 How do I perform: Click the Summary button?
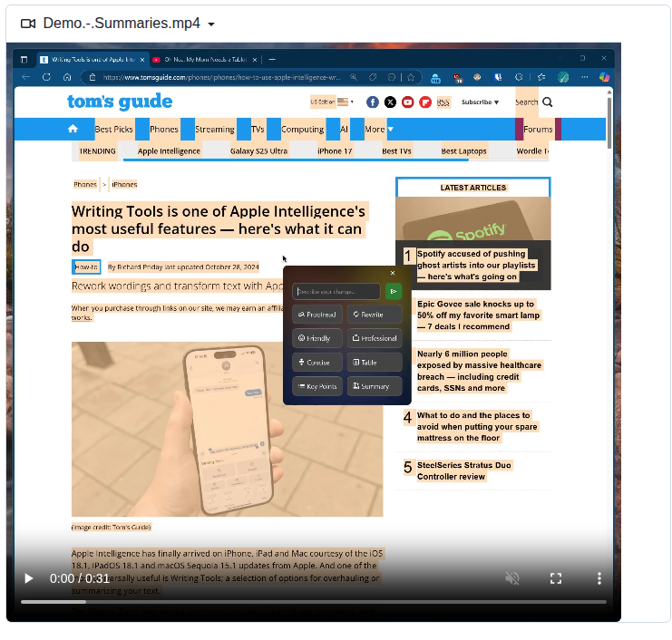coord(375,386)
